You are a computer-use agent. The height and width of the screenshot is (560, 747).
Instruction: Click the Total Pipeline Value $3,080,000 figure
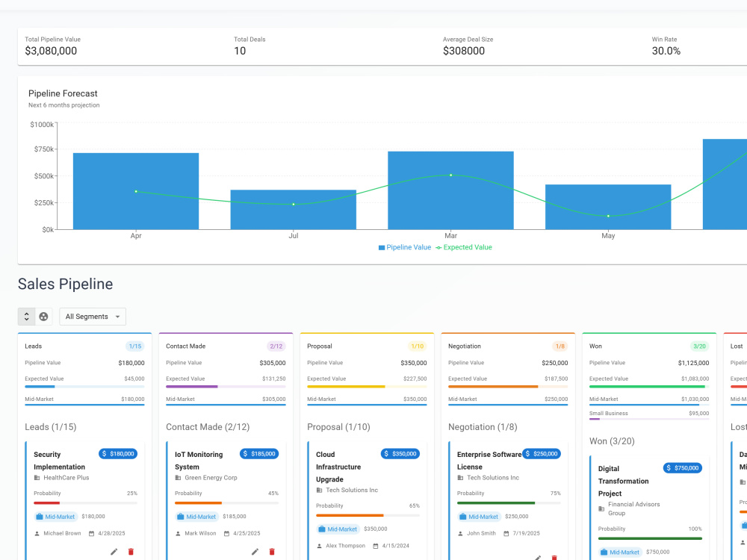(51, 51)
